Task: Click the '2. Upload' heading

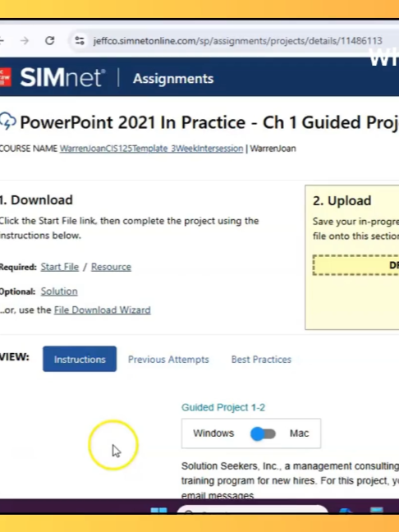Action: 342,200
